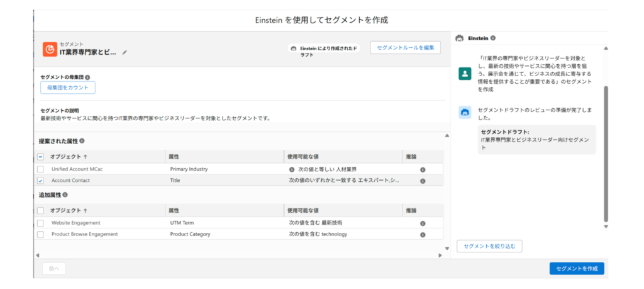This screenshot has height=289, width=644.
Task: Click attributes area scroll-down arrow
Action: click(447, 248)
